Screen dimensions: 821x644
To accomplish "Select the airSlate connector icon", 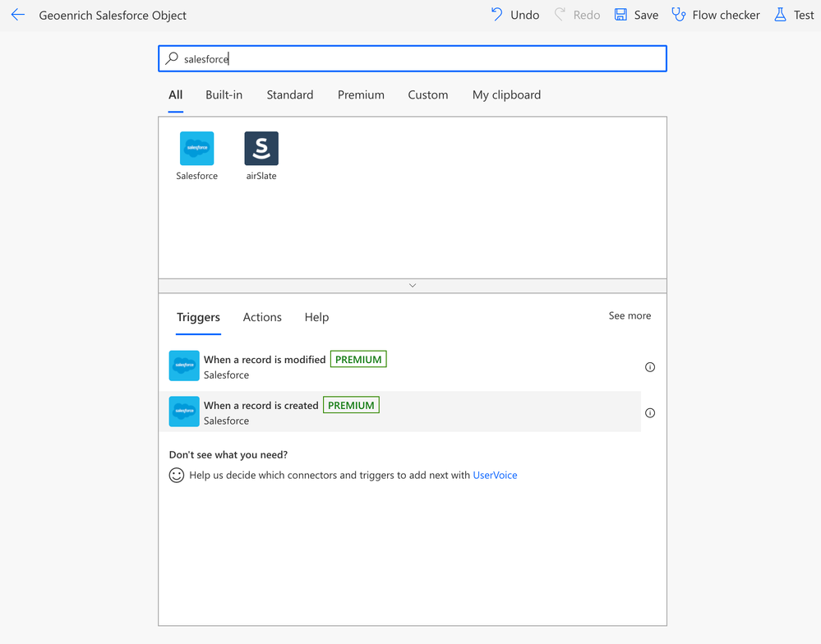I will tap(261, 149).
